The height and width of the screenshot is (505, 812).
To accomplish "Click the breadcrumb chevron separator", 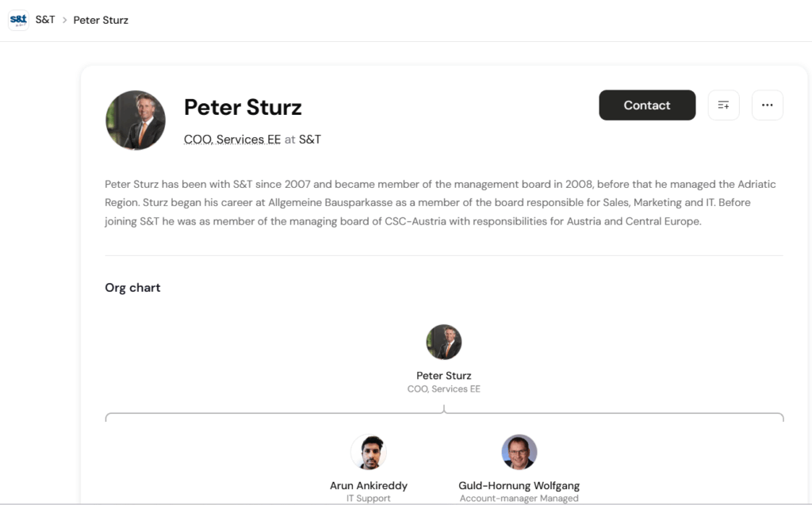I will 64,20.
